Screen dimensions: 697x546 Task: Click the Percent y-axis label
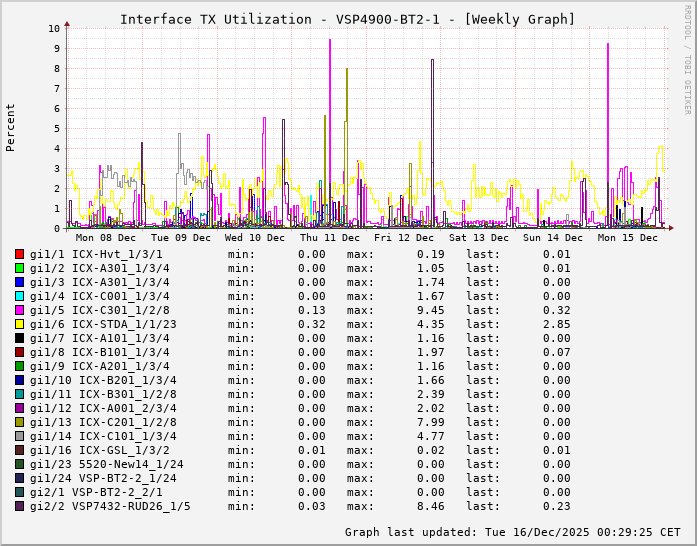11,127
